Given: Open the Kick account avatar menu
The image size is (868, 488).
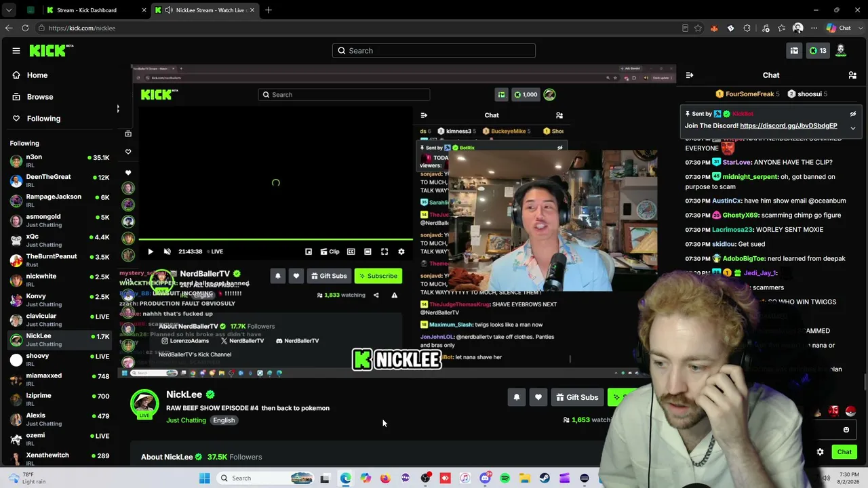Looking at the screenshot, I should click(x=841, y=51).
